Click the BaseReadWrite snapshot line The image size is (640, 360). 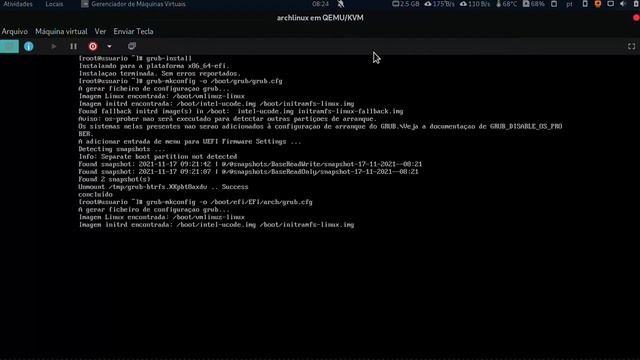pos(250,164)
